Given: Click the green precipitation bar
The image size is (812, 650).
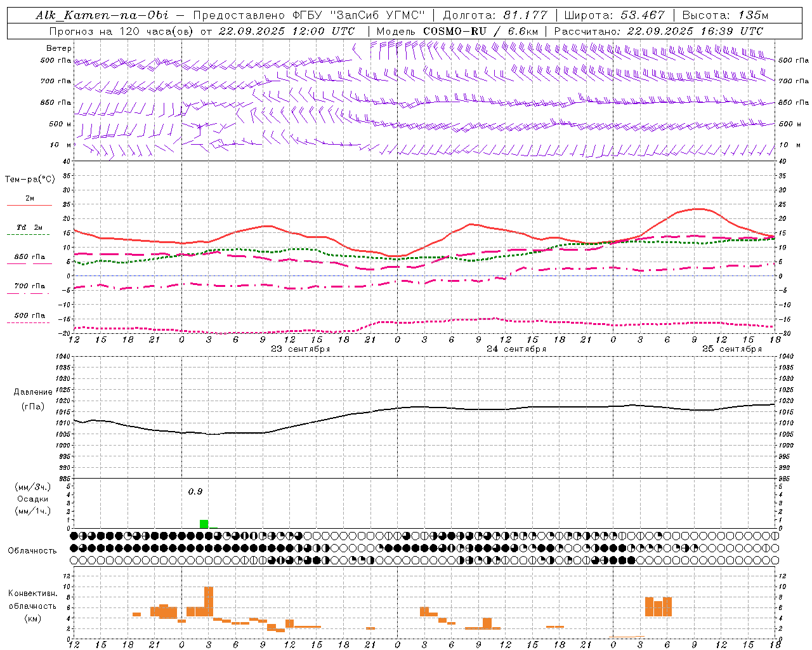Looking at the screenshot, I should [x=204, y=524].
